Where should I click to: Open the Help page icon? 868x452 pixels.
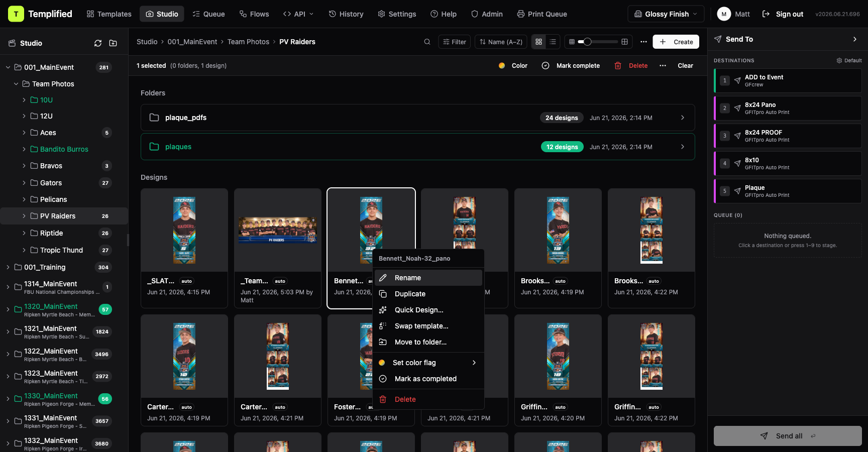434,14
